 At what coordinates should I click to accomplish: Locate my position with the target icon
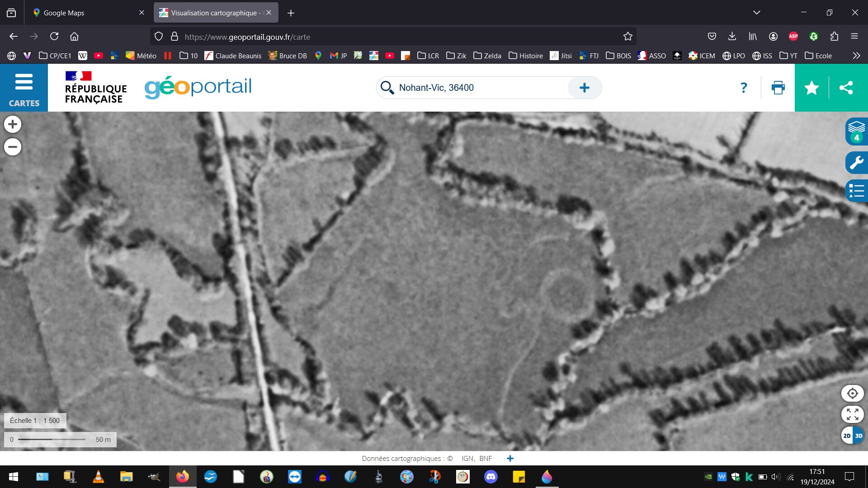[852, 393]
